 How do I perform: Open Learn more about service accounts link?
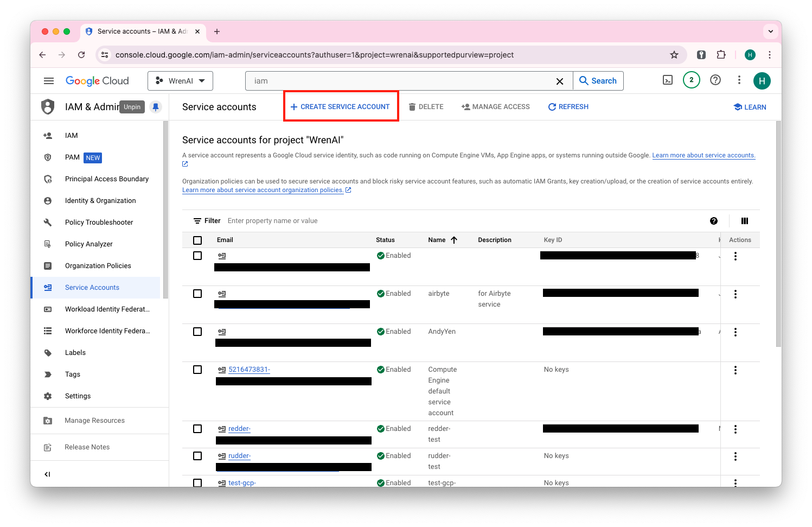pos(704,155)
